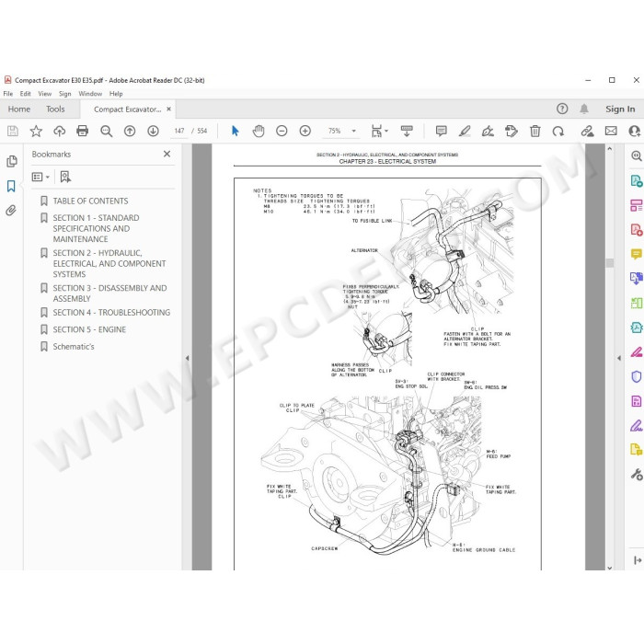Open the bookmarks options dropdown
Screen dimensions: 644x644
40,177
